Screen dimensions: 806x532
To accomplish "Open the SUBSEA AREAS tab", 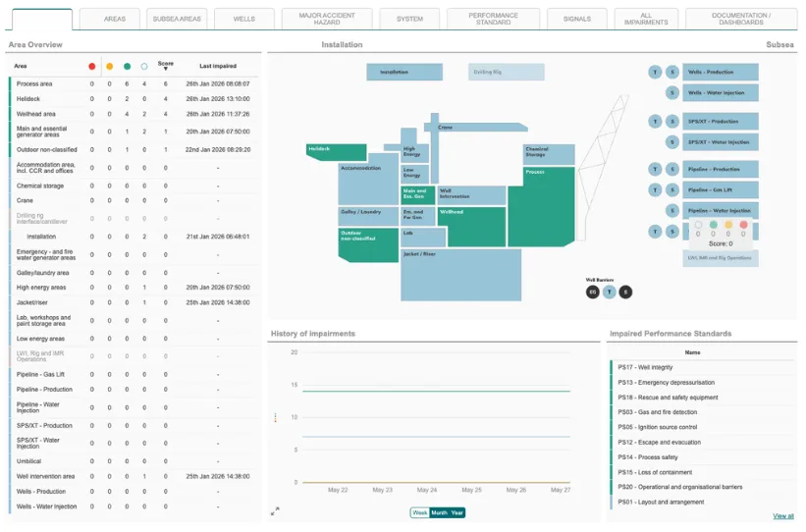I will (x=177, y=19).
